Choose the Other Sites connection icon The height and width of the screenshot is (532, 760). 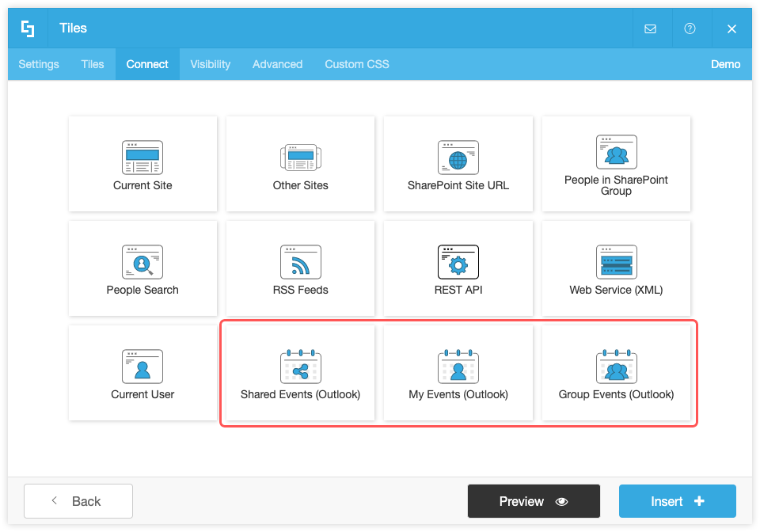click(301, 158)
